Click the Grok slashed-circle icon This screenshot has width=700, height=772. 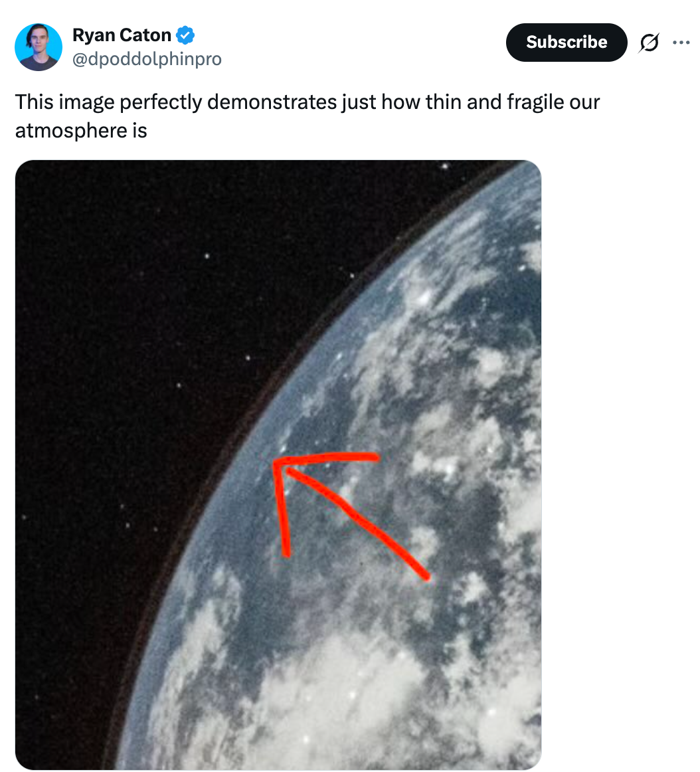[648, 43]
